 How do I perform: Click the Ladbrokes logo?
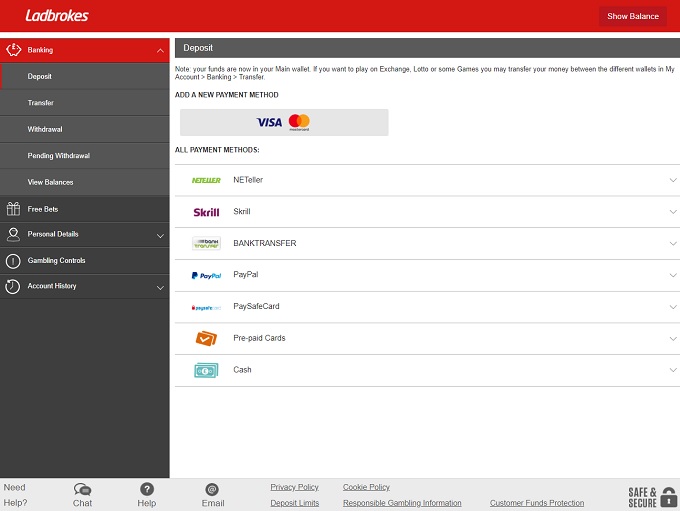[57, 16]
